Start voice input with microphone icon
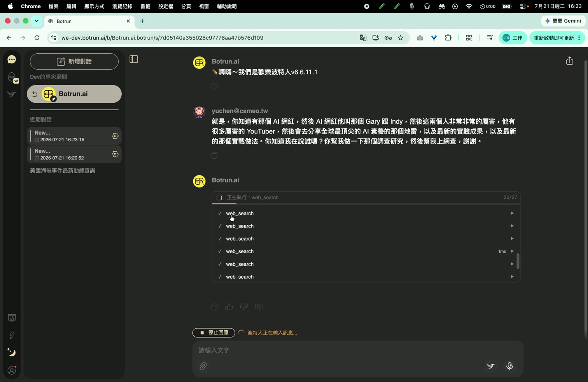This screenshot has height=382, width=588. 509,366
